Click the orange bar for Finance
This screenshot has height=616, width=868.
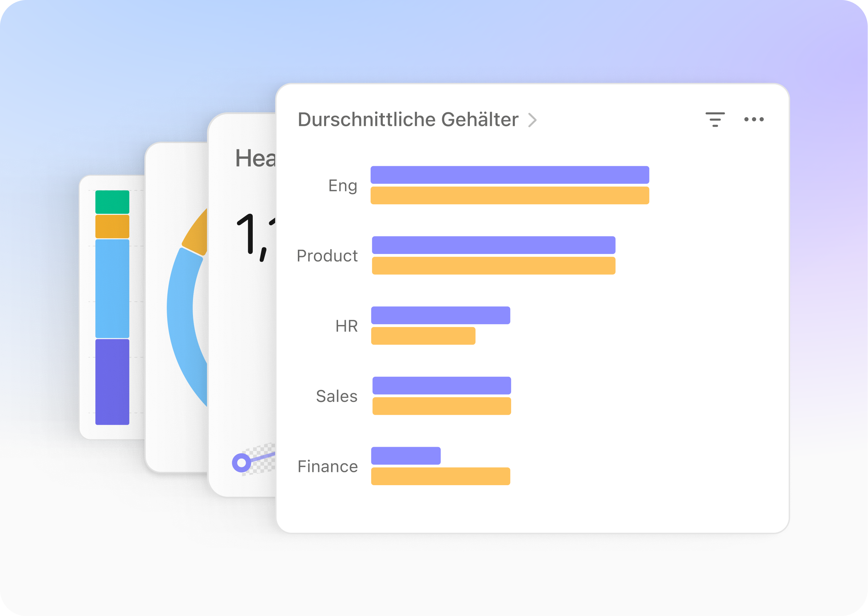(x=440, y=476)
